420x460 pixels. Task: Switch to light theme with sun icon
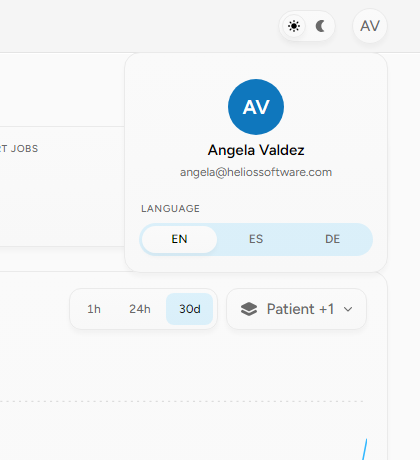click(294, 26)
